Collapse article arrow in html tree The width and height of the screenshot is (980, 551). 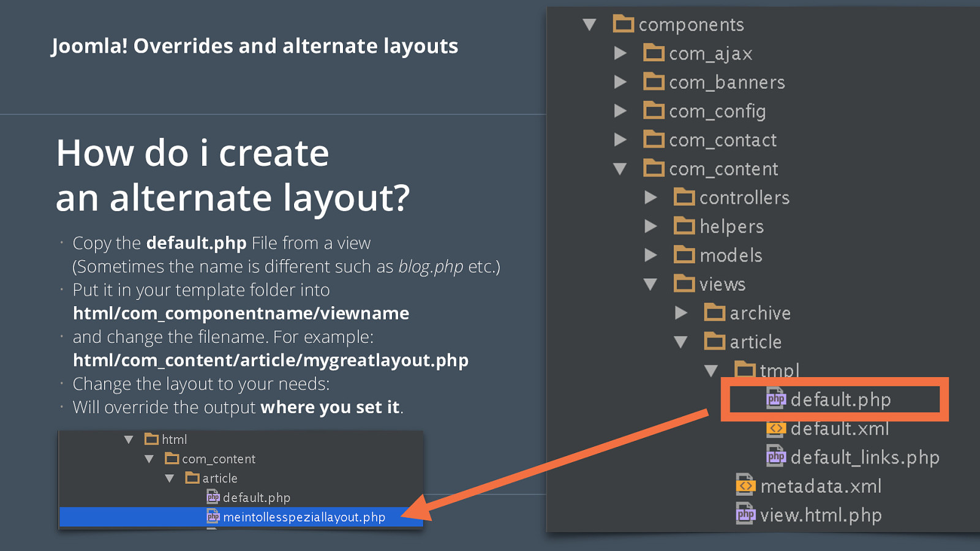tap(170, 478)
